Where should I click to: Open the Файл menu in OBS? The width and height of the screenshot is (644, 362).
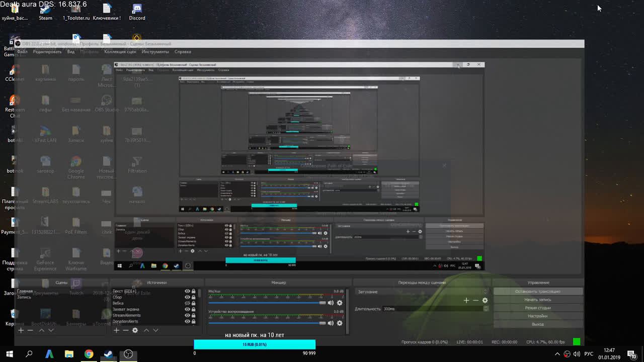pyautogui.click(x=22, y=52)
